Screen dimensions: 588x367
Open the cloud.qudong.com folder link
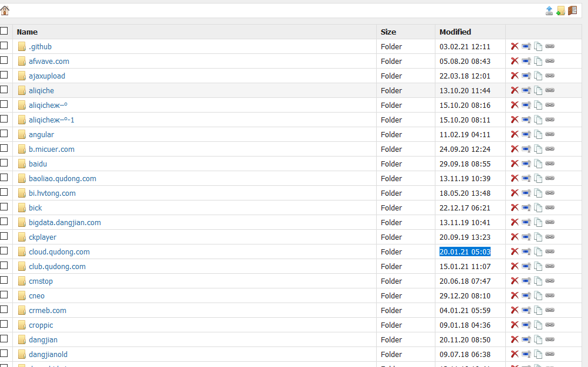pyautogui.click(x=59, y=252)
